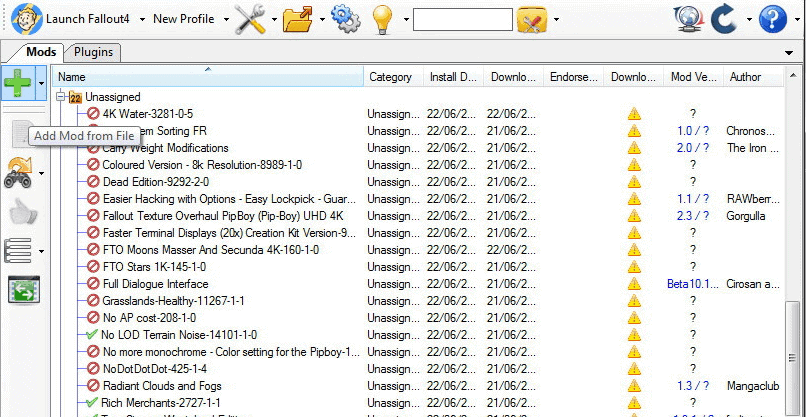Image resolution: width=806 pixels, height=417 pixels.
Task: Click the open folder icon in toolbar
Action: point(298,20)
